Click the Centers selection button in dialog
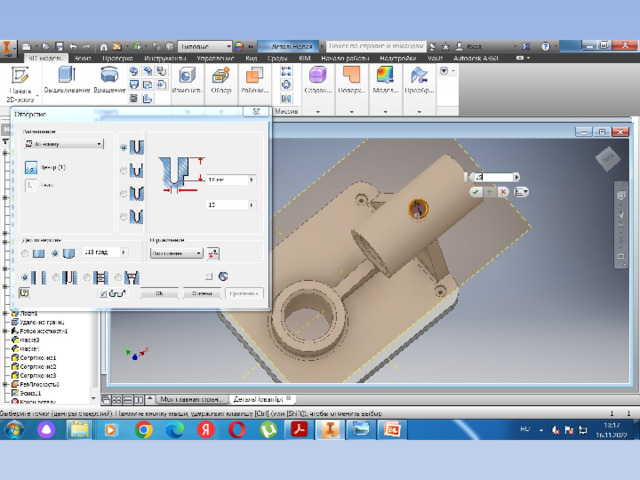This screenshot has height=480, width=640. (x=31, y=167)
